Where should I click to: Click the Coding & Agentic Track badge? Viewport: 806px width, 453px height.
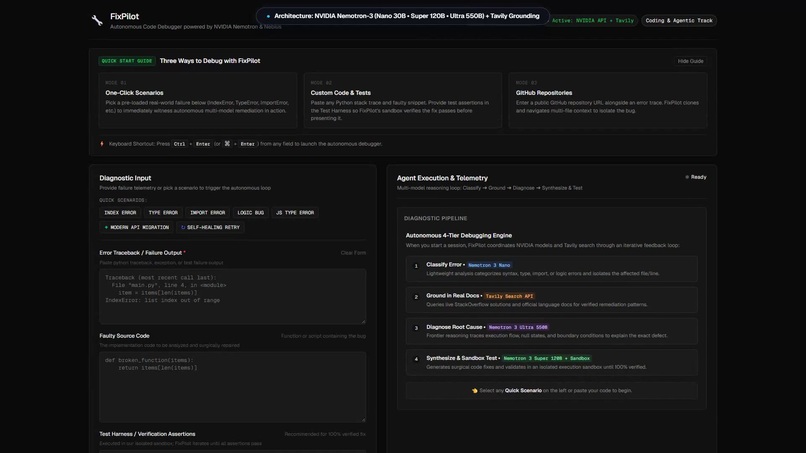coord(679,21)
